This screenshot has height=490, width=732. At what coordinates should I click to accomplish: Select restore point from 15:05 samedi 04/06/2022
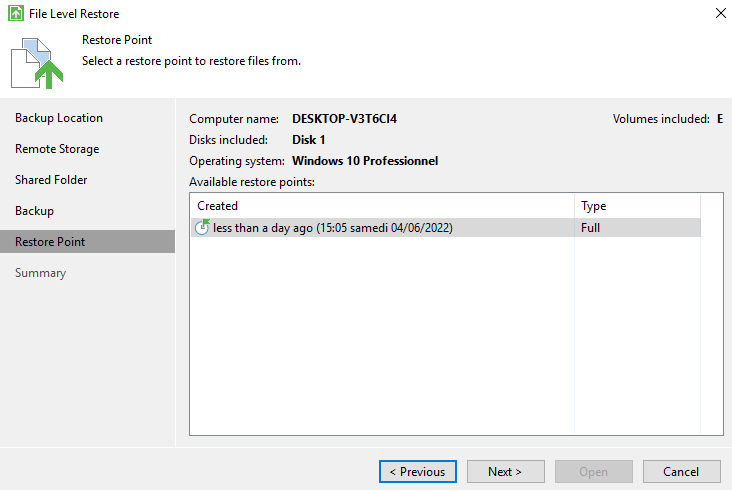pyautogui.click(x=446, y=228)
